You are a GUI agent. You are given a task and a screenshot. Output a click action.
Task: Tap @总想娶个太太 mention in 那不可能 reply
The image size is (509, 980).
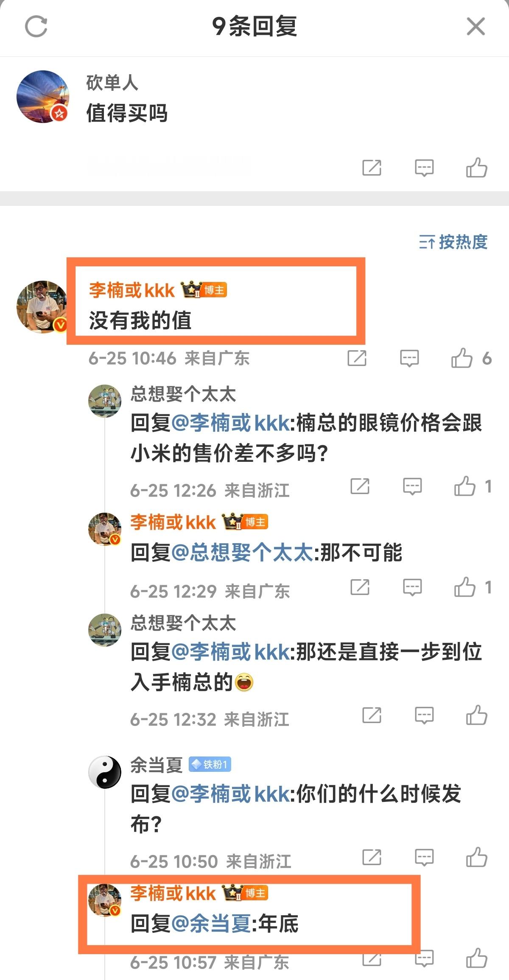click(242, 552)
